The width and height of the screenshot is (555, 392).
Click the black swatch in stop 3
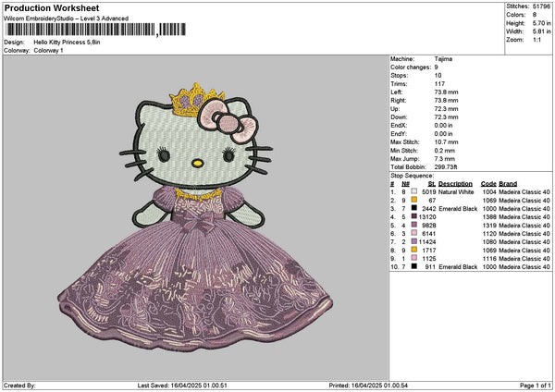pyautogui.click(x=414, y=208)
